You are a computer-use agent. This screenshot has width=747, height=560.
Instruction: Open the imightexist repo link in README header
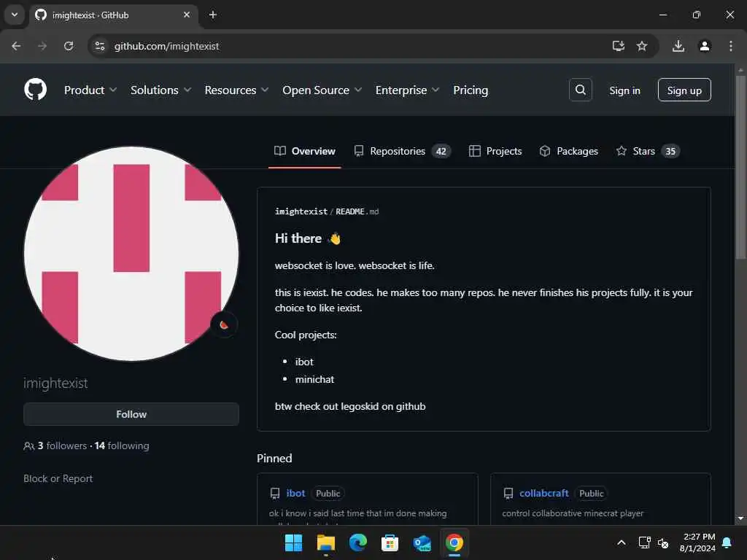pos(301,211)
